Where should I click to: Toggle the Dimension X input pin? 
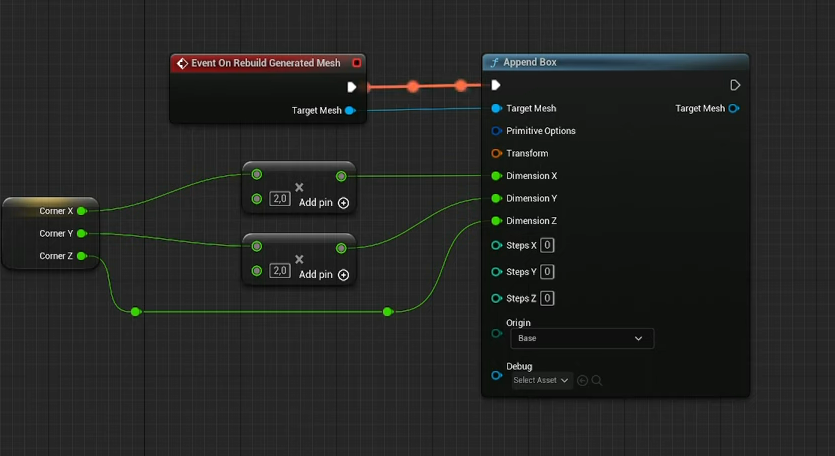click(496, 176)
